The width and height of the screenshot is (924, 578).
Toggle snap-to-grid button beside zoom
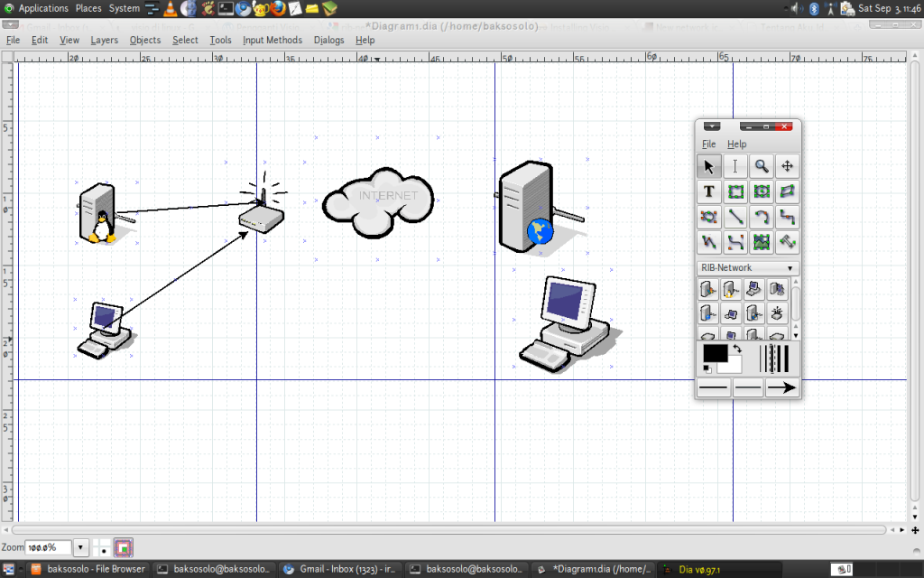point(105,547)
